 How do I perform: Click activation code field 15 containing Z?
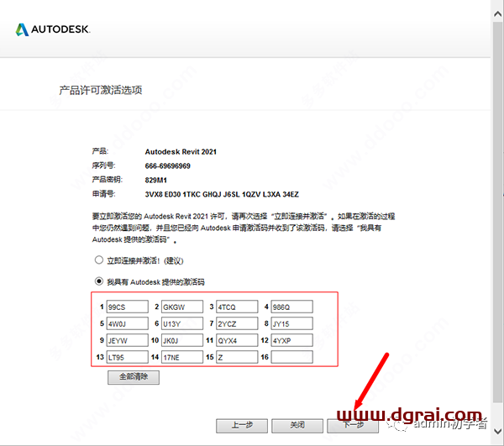(237, 357)
